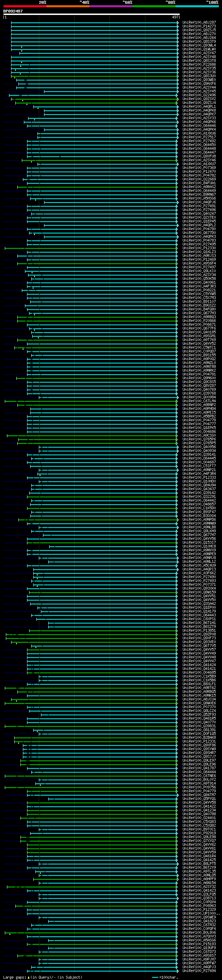
Task: Select the UniRef100_P22686 label
Action: (199, 65)
